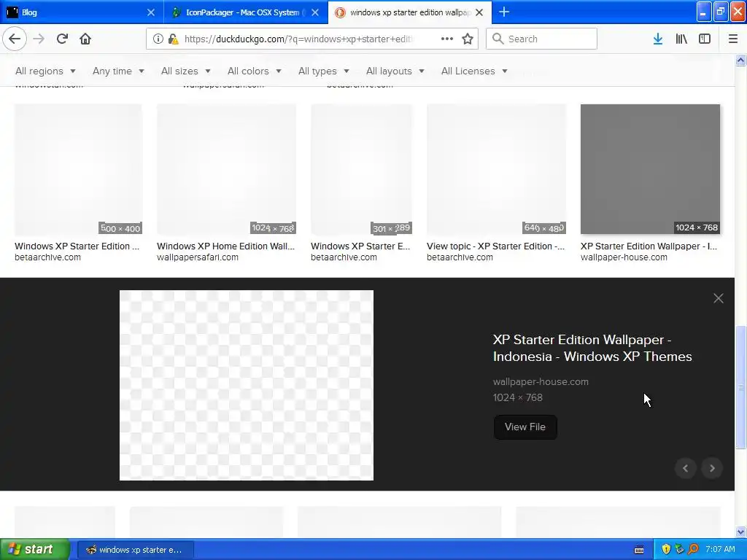Open the Library icon in toolbar
The width and height of the screenshot is (747, 560).
click(x=681, y=39)
